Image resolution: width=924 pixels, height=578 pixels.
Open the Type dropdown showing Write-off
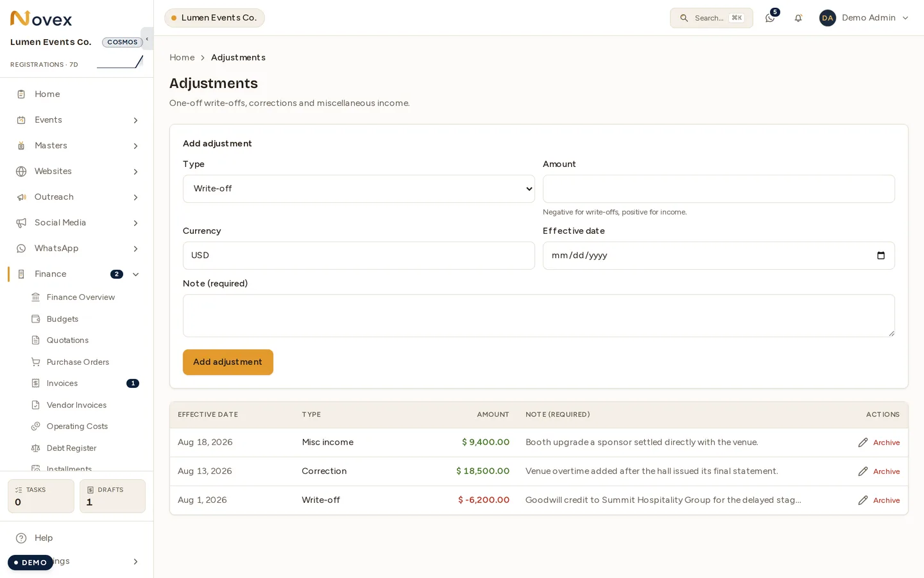(359, 189)
